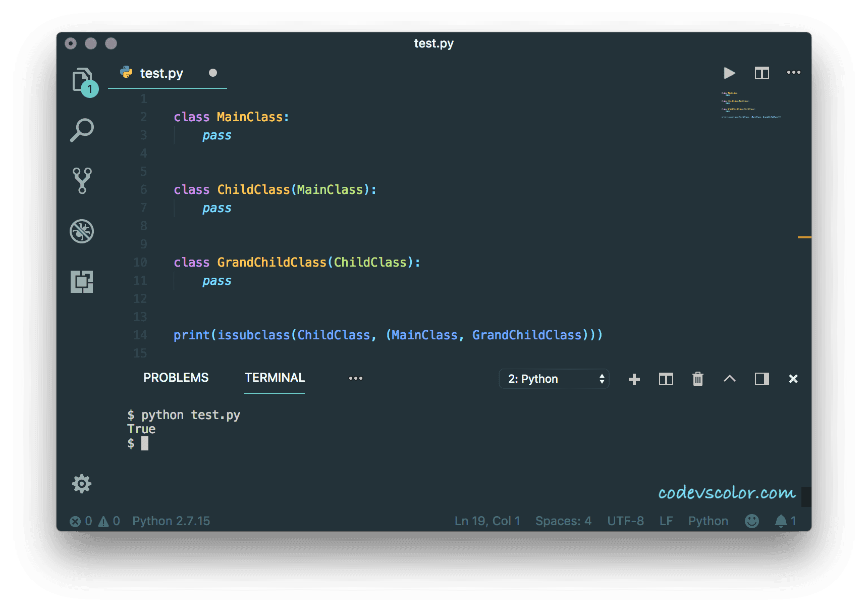Click terminal prompt input cursor
This screenshot has height=612, width=868.
point(145,443)
